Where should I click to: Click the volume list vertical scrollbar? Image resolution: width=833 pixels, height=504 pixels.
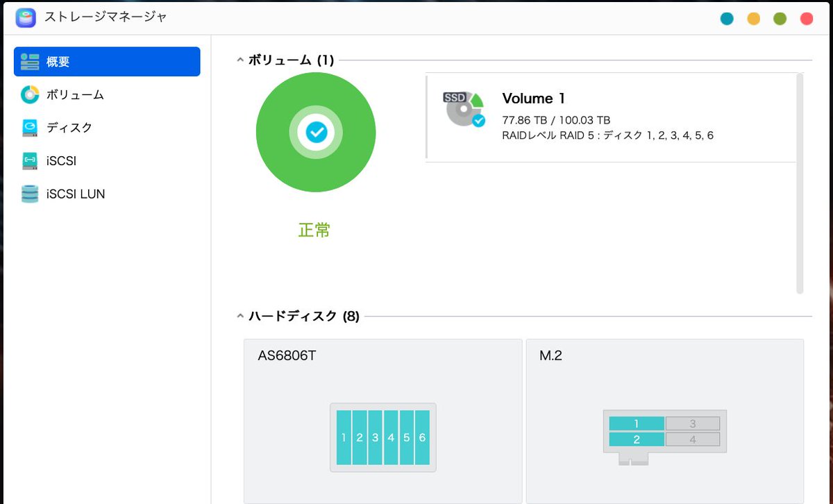[800, 183]
